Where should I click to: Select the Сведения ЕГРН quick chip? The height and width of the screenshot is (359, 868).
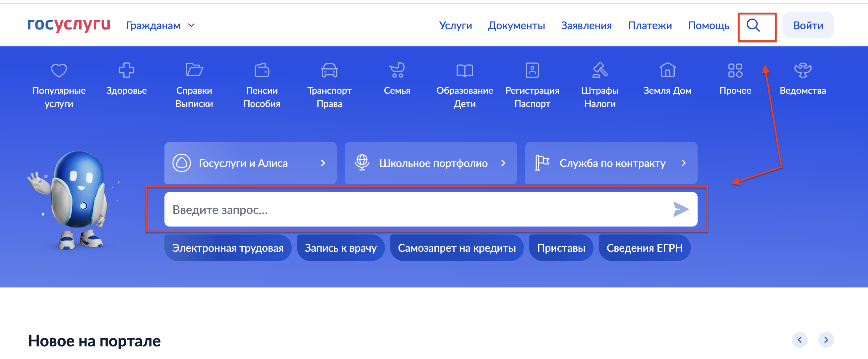tap(645, 248)
